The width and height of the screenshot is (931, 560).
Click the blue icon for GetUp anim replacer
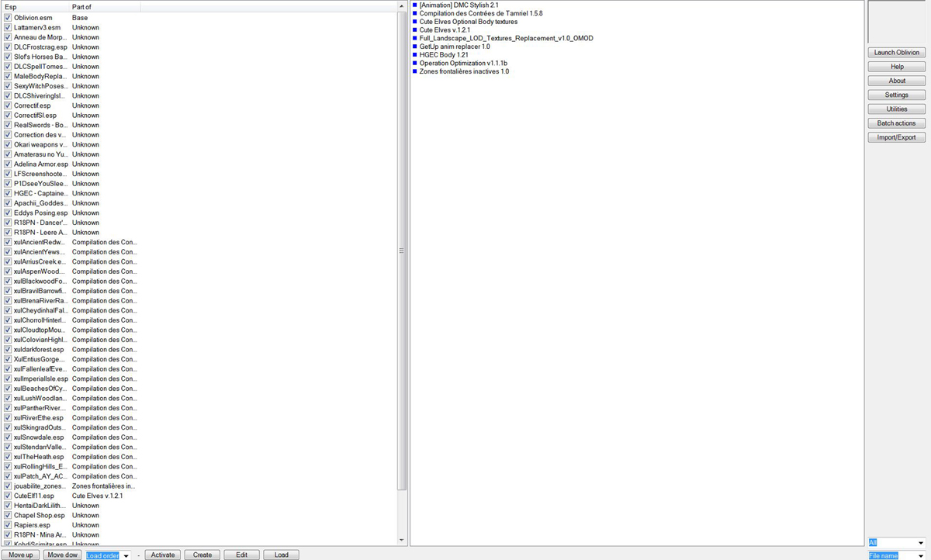coord(415,47)
